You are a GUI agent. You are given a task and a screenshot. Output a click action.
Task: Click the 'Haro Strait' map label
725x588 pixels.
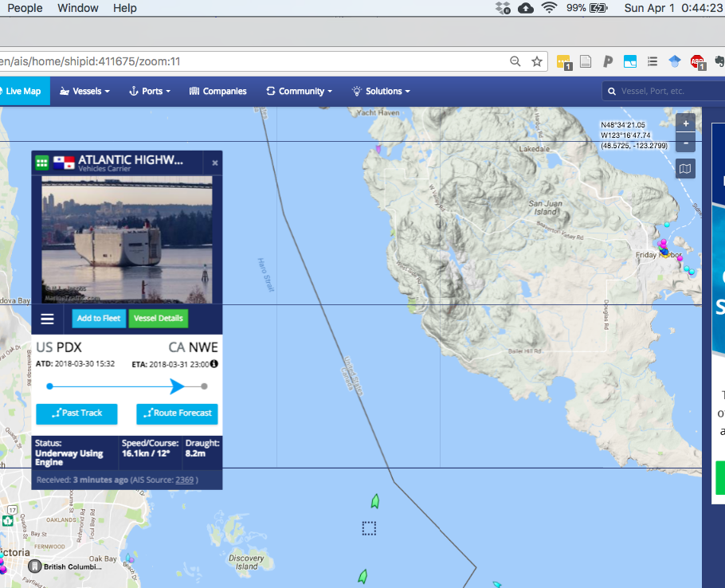point(266,275)
